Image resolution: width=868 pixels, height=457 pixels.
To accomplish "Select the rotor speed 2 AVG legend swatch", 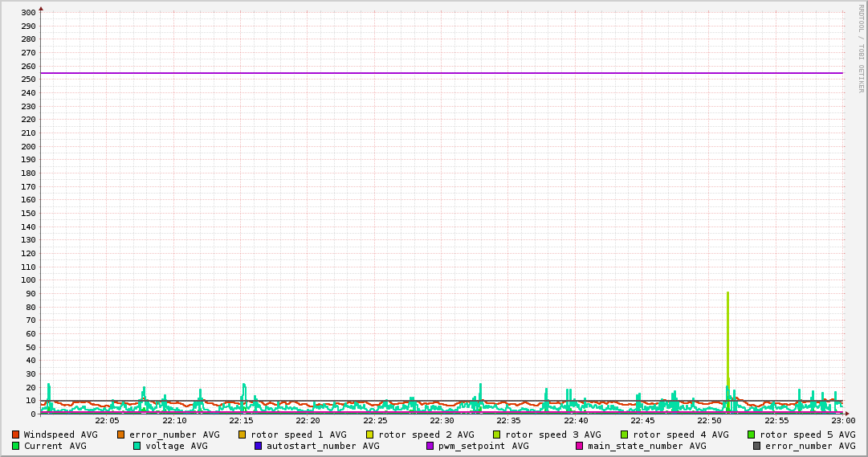I will [369, 435].
